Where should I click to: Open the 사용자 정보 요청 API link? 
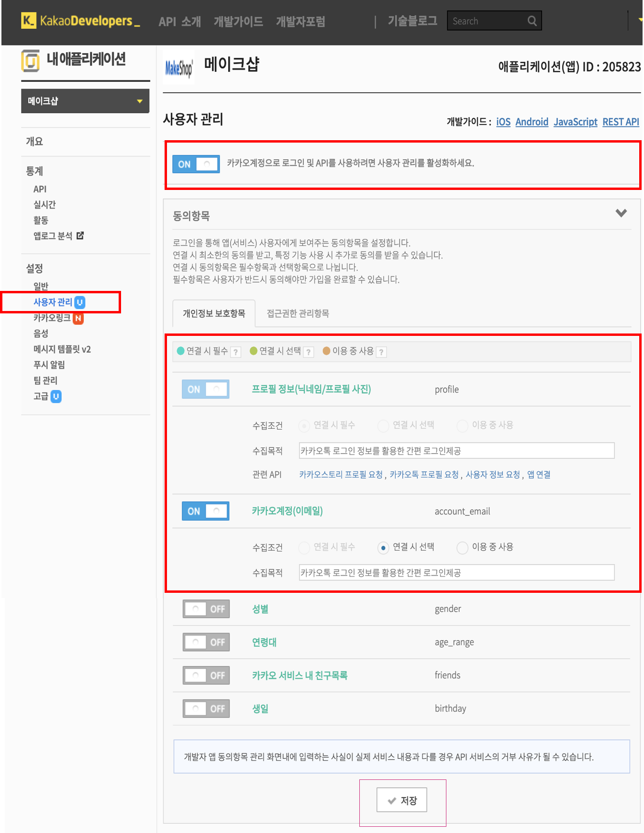(493, 475)
